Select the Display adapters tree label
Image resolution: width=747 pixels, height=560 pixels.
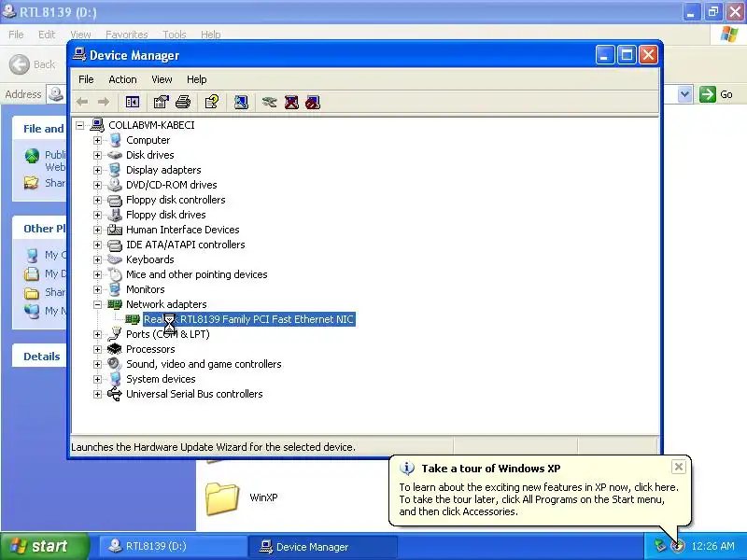pyautogui.click(x=163, y=170)
